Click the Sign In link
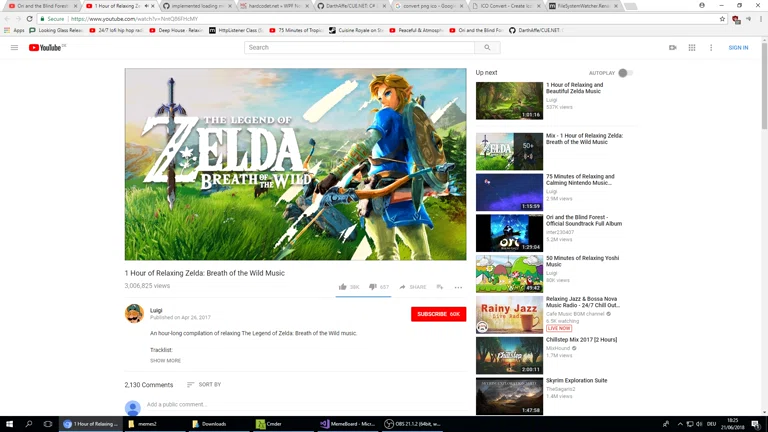The width and height of the screenshot is (768, 432). [738, 47]
